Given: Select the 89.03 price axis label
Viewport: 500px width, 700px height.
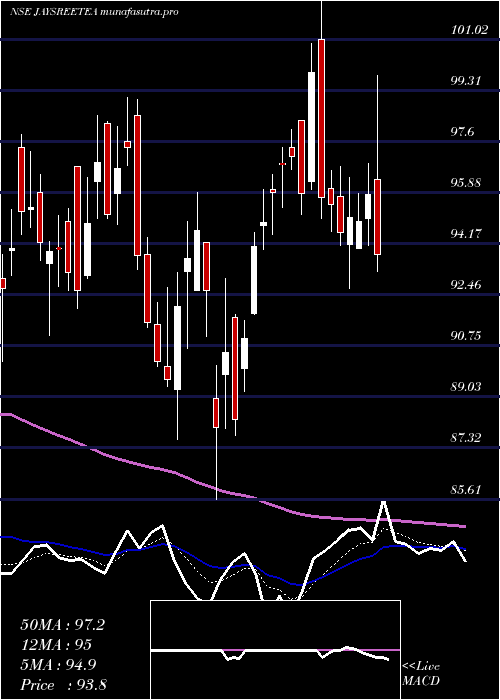Looking at the screenshot, I should 467,387.
